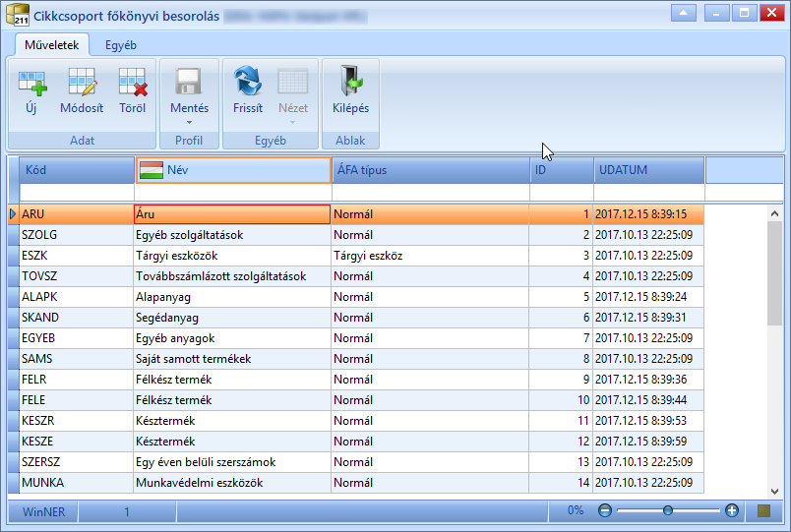Click the Frissít refresh icon
The image size is (791, 532).
[x=248, y=81]
